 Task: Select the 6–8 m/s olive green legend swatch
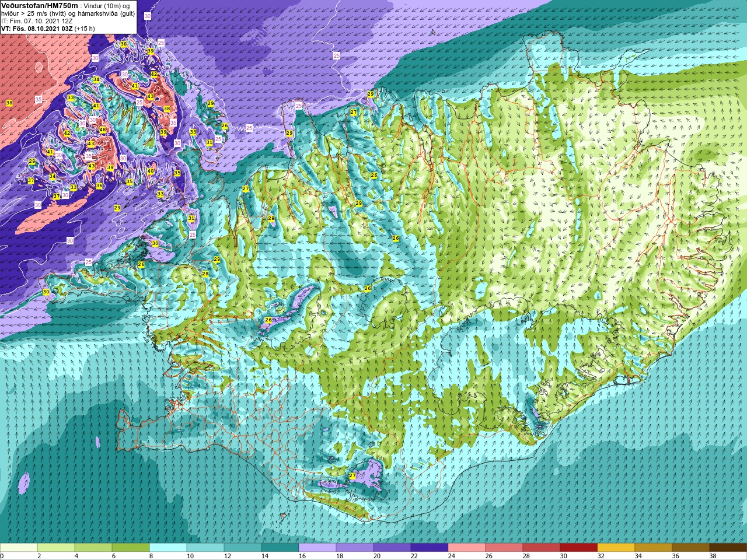point(131,548)
